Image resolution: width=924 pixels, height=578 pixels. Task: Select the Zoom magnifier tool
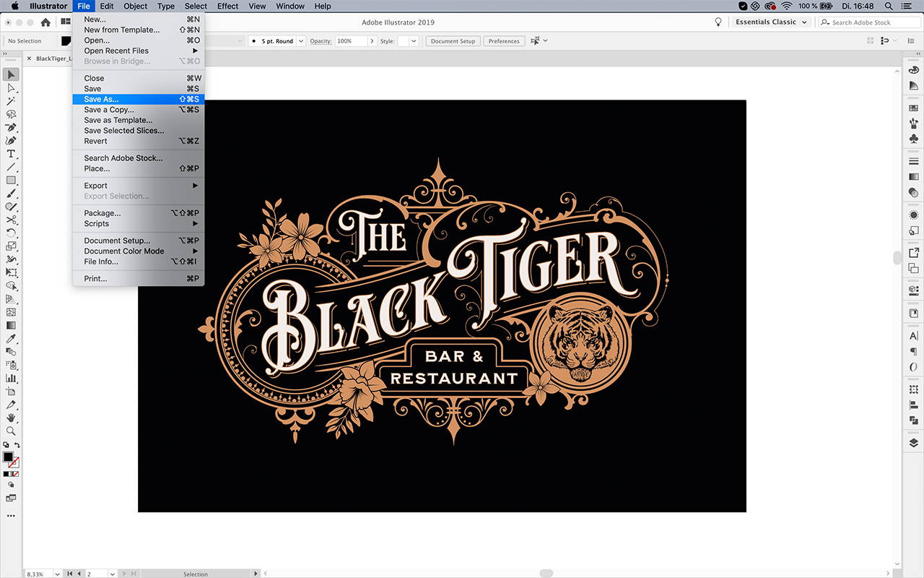coord(11,431)
